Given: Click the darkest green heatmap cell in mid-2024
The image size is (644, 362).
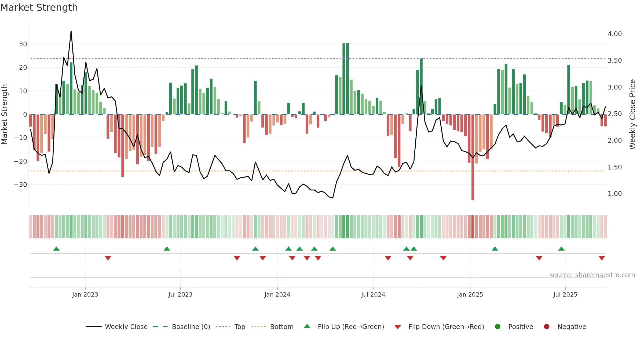Looking at the screenshot, I should tap(347, 227).
